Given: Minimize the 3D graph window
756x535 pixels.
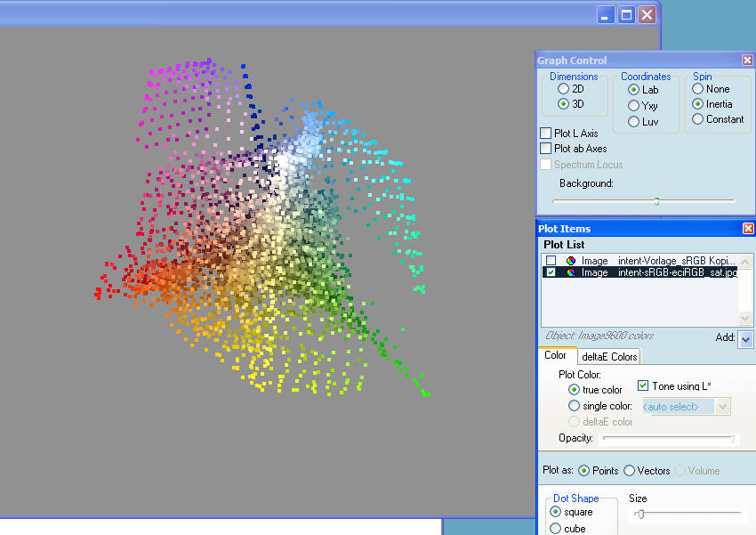Looking at the screenshot, I should pos(606,15).
